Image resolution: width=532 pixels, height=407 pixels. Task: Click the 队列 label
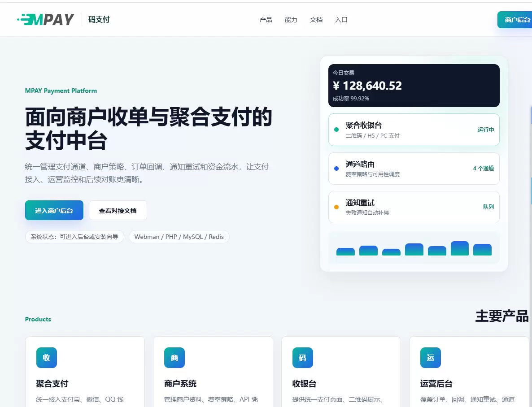point(488,207)
